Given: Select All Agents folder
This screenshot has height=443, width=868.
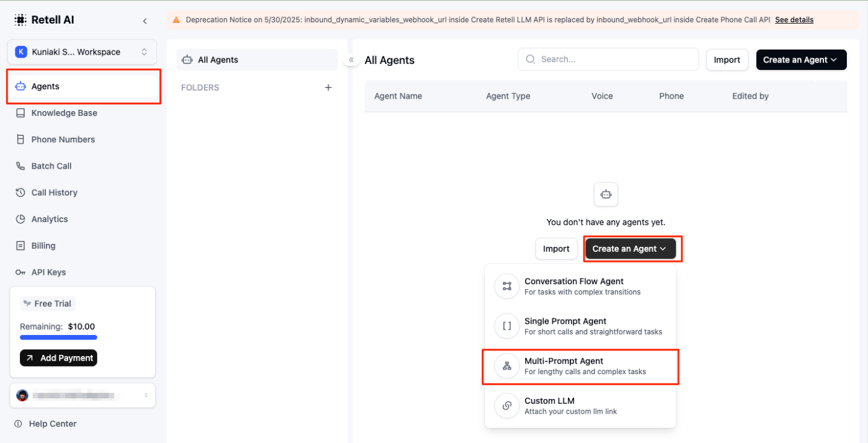Looking at the screenshot, I should pos(257,60).
